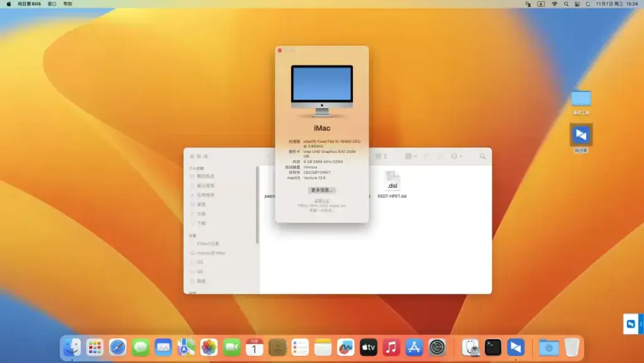Select iCloud云盘 in Finder sidebar

(x=208, y=243)
